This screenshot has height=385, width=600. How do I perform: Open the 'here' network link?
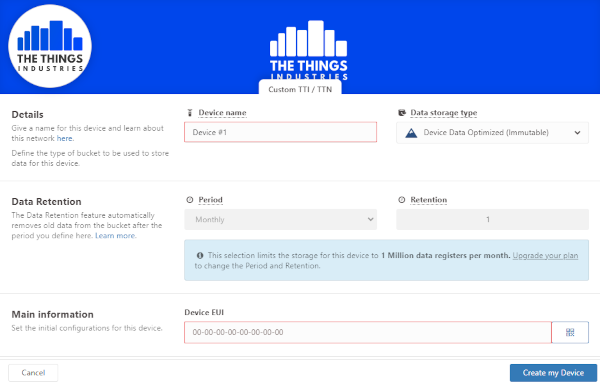click(65, 139)
